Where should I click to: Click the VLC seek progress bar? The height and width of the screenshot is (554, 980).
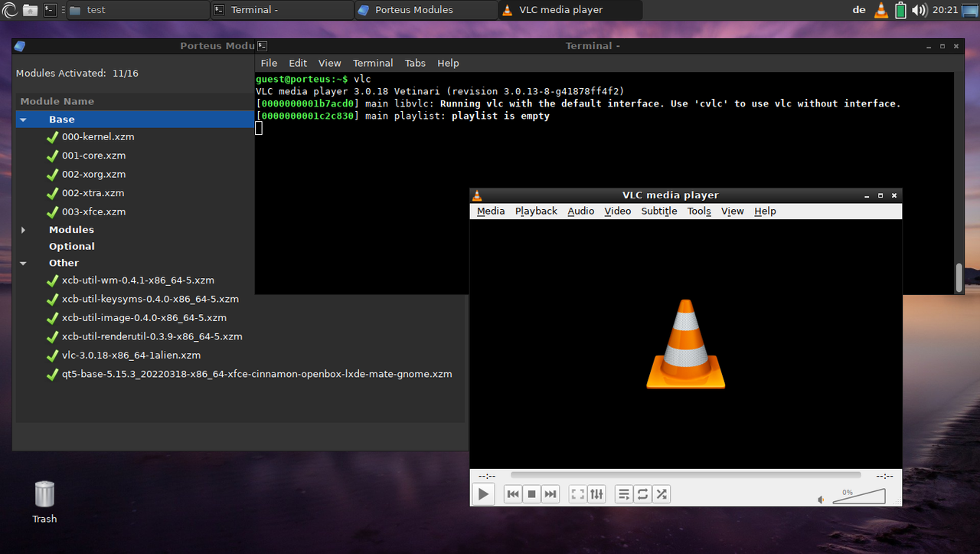point(685,475)
